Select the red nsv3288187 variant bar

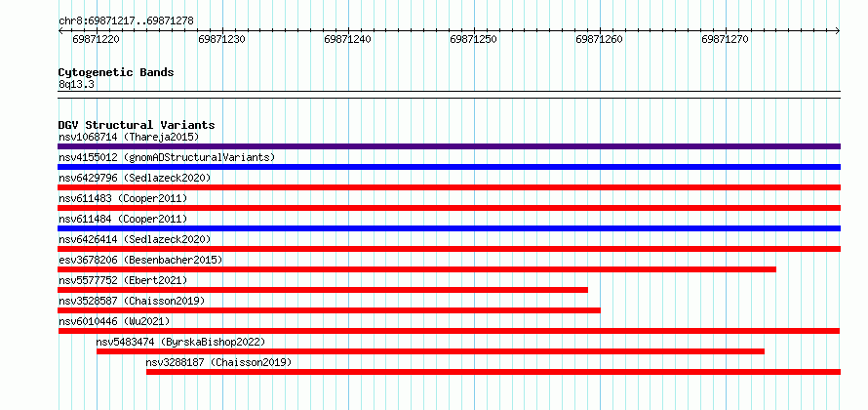tap(493, 372)
